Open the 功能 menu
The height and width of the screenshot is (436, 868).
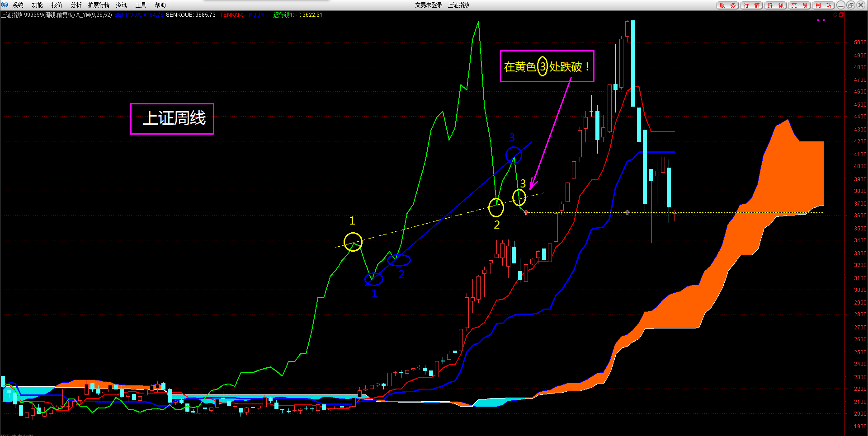pos(38,5)
